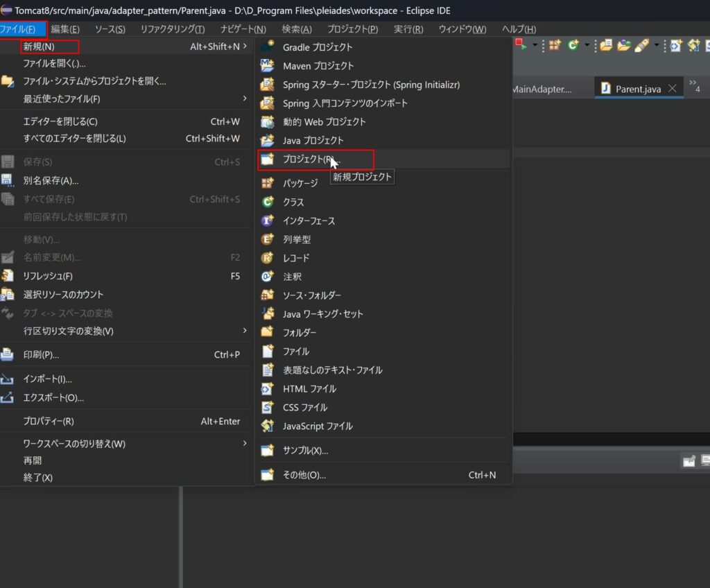This screenshot has height=588, width=710.
Task: Click the New Java Package toolbar icon
Action: (x=554, y=45)
